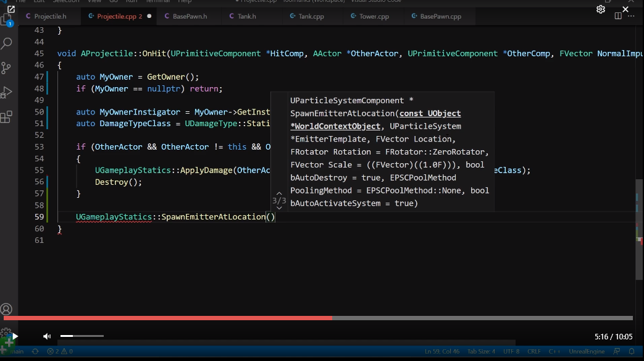Viewport: 644px width, 361px height.
Task: Click 'Ln 59, Col 46' in the status bar
Action: [x=442, y=351]
